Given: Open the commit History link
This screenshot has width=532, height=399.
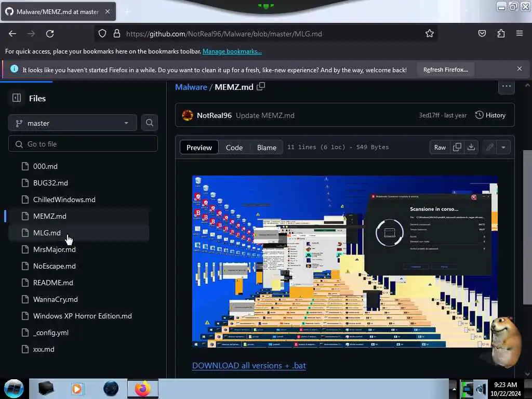Looking at the screenshot, I should pos(490,115).
